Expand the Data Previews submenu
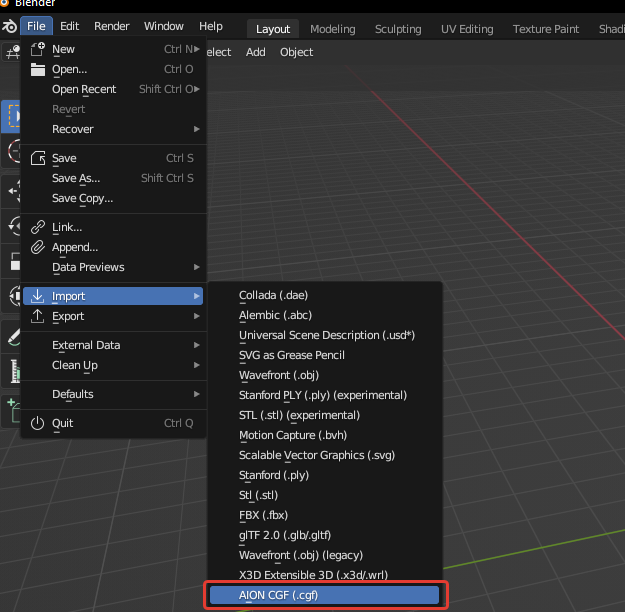Image resolution: width=625 pixels, height=612 pixels. pyautogui.click(x=114, y=267)
